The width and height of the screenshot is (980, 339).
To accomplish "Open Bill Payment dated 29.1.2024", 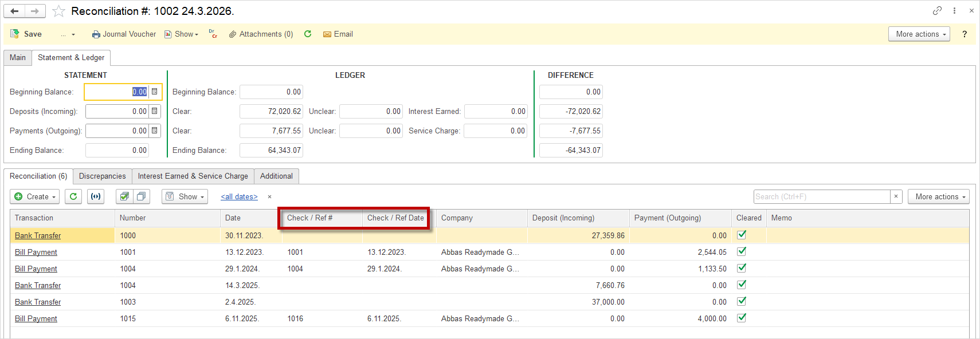I will pyautogui.click(x=36, y=269).
